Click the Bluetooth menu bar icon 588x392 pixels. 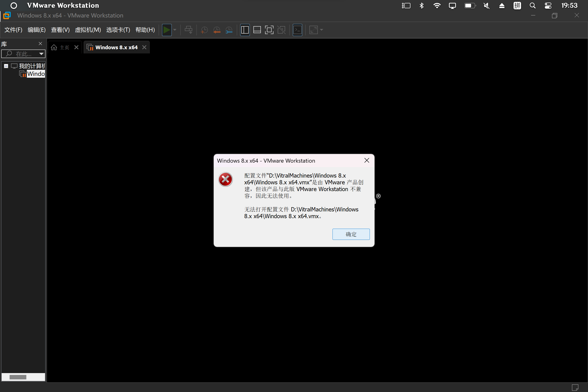point(422,6)
